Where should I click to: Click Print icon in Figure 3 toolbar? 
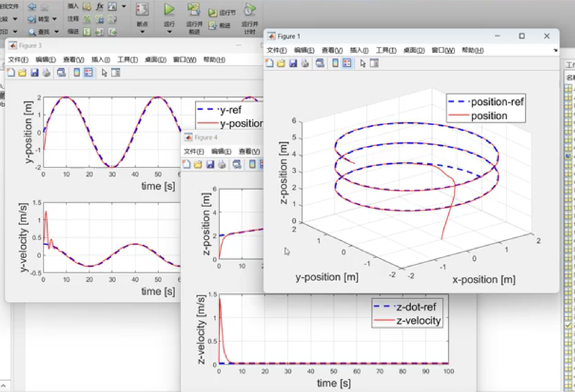tap(47, 73)
